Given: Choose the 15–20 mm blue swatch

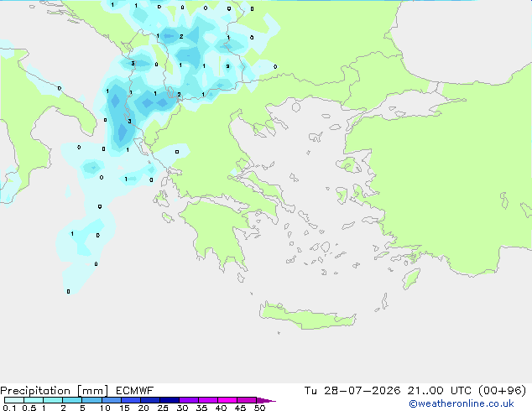Looking at the screenshot, I should pos(130,400).
